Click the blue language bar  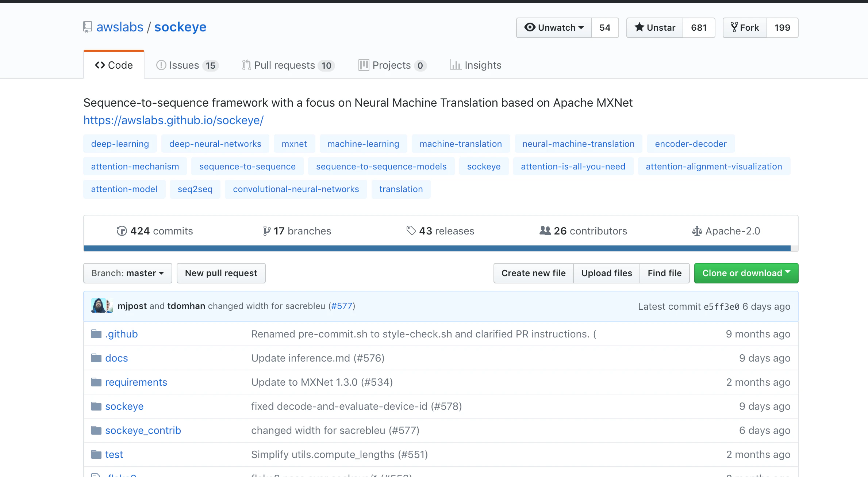437,248
